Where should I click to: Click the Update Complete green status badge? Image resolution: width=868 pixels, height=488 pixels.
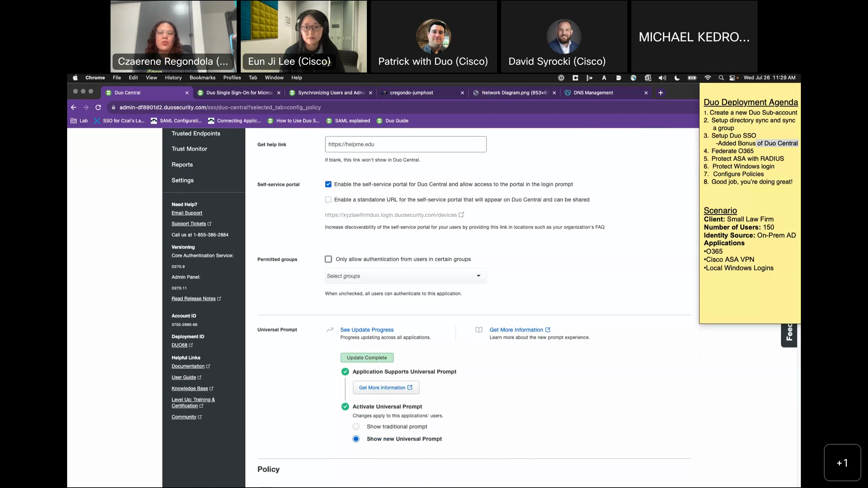tap(367, 358)
